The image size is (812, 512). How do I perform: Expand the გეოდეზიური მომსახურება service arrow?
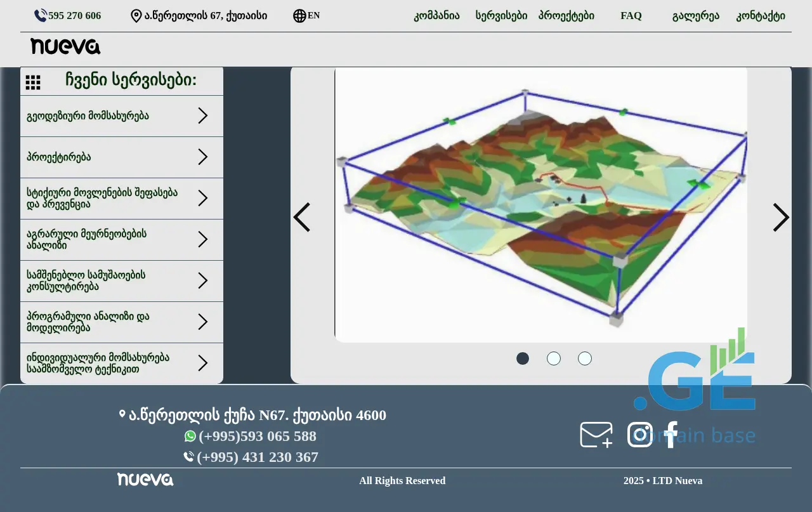[x=203, y=115]
